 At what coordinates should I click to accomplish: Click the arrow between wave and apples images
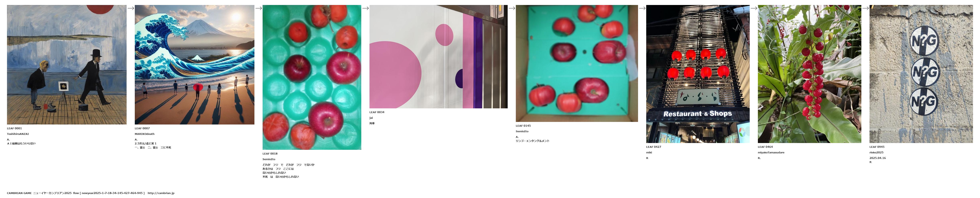[x=258, y=8]
